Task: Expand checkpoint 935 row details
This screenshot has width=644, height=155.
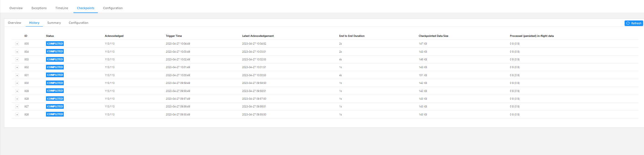Action: tap(17, 44)
